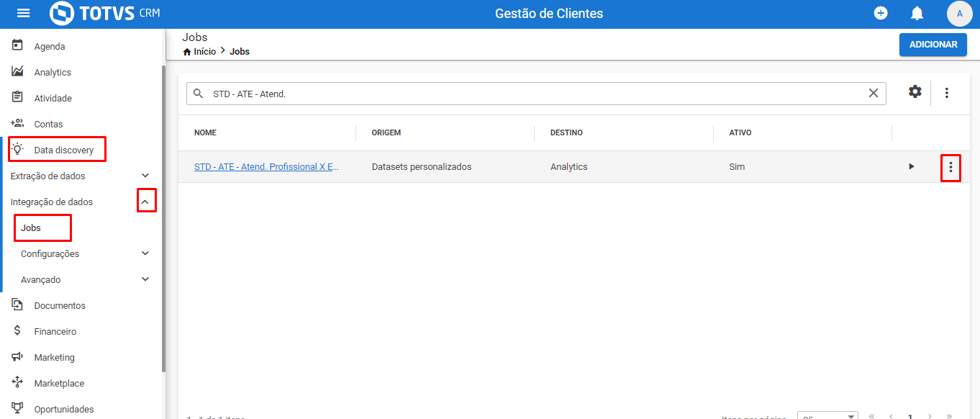Click the TOTVS CRM logo
The width and height of the screenshot is (980, 419).
(105, 14)
